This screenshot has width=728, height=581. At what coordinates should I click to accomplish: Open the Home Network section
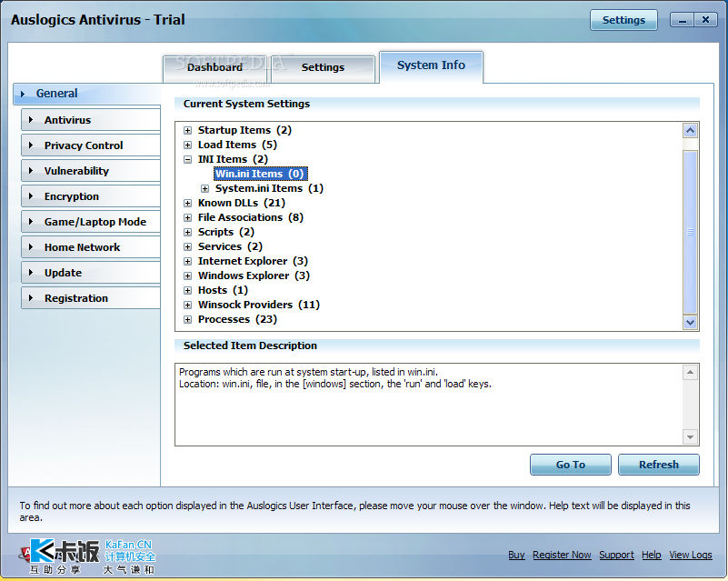tap(91, 247)
